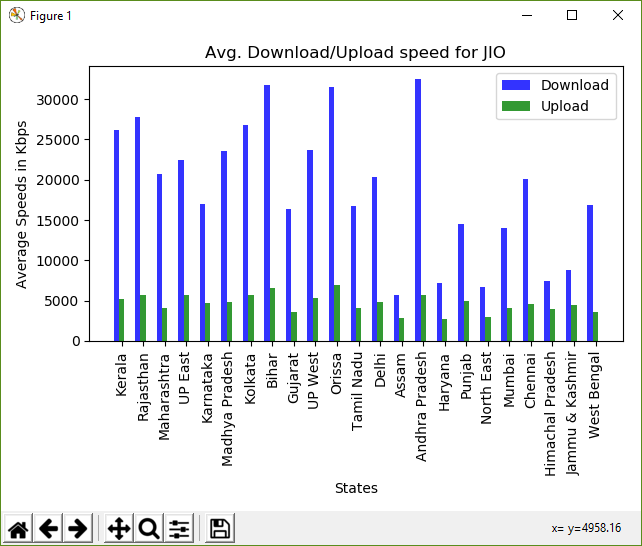
Task: Click the Bihar tick label
Action: click(272, 371)
